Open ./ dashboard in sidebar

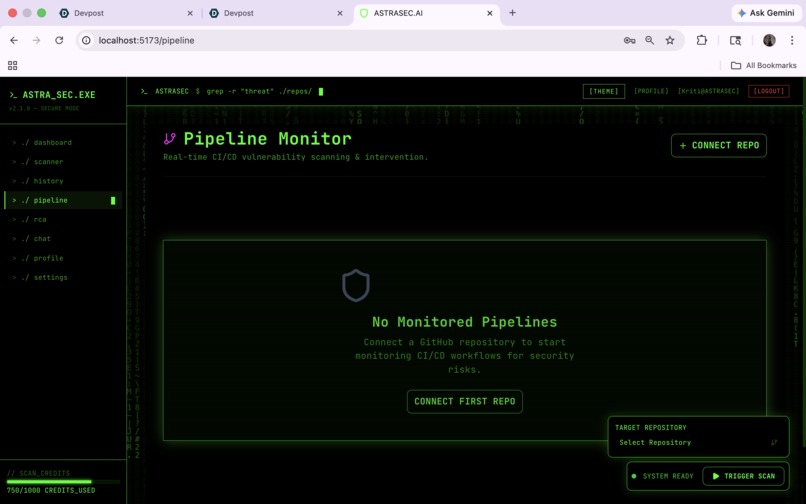point(63,142)
